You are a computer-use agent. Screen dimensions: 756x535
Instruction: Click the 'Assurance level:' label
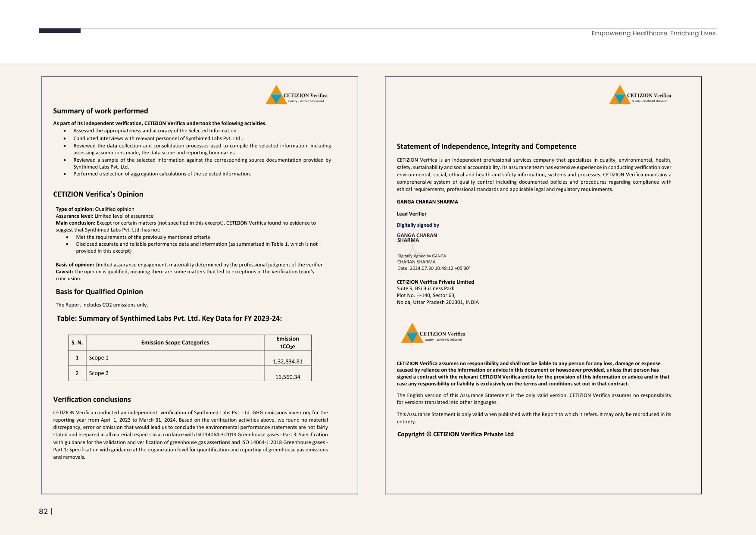pyautogui.click(x=74, y=216)
